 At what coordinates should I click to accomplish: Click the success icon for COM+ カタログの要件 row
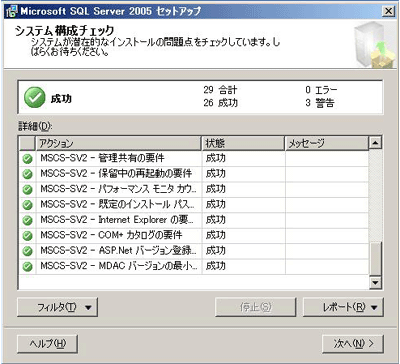pos(27,235)
